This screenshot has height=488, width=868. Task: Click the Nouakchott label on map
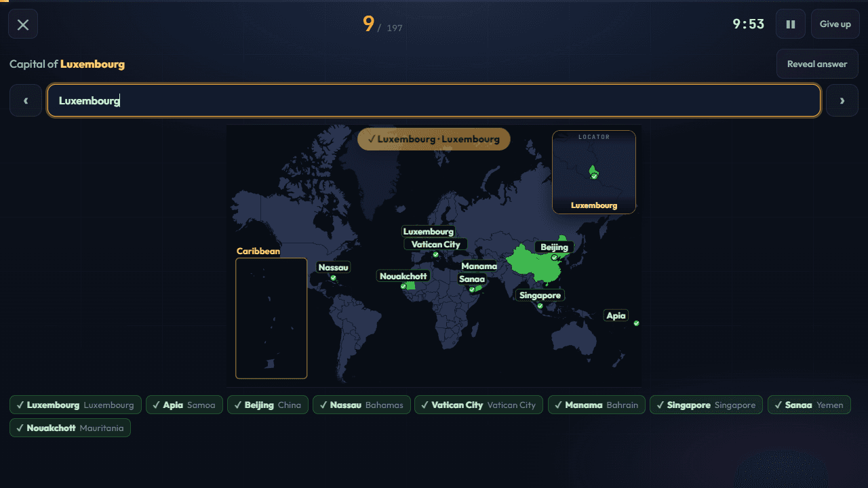pos(403,276)
